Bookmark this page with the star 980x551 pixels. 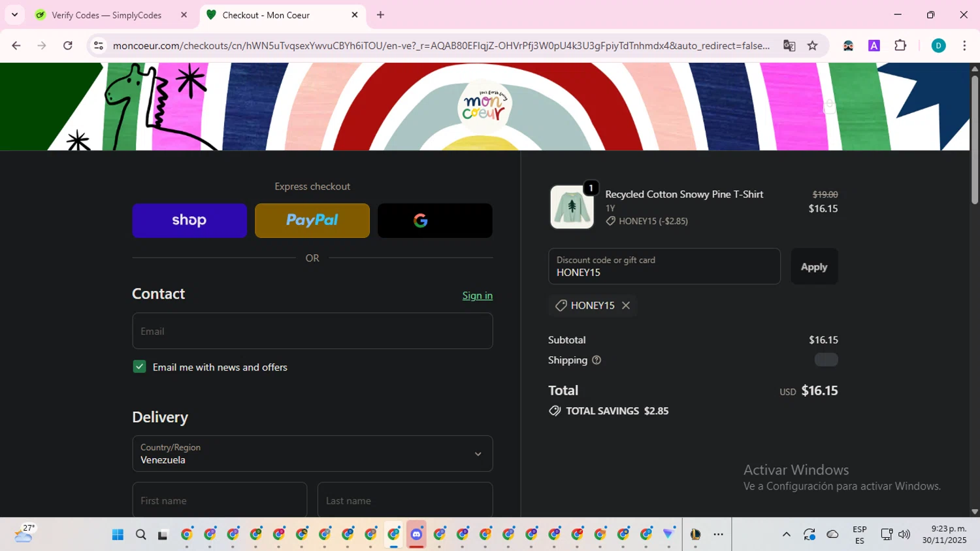(812, 46)
